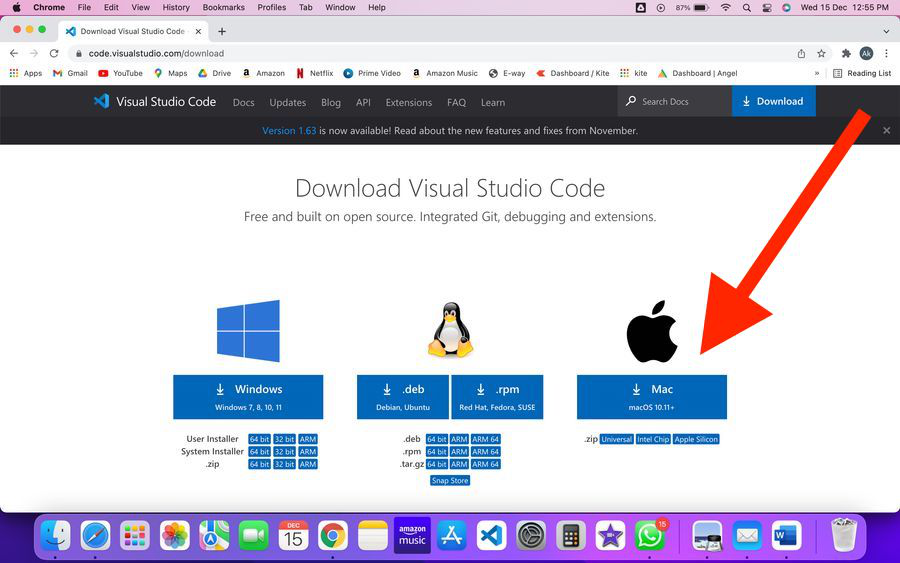Open the FAQ nav link

click(456, 102)
